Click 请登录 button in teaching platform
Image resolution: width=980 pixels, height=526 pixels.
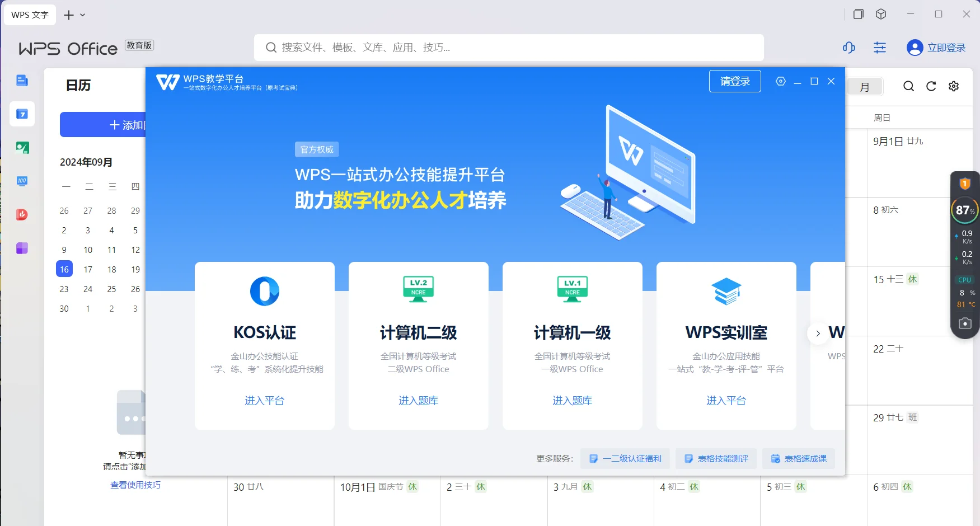point(735,81)
